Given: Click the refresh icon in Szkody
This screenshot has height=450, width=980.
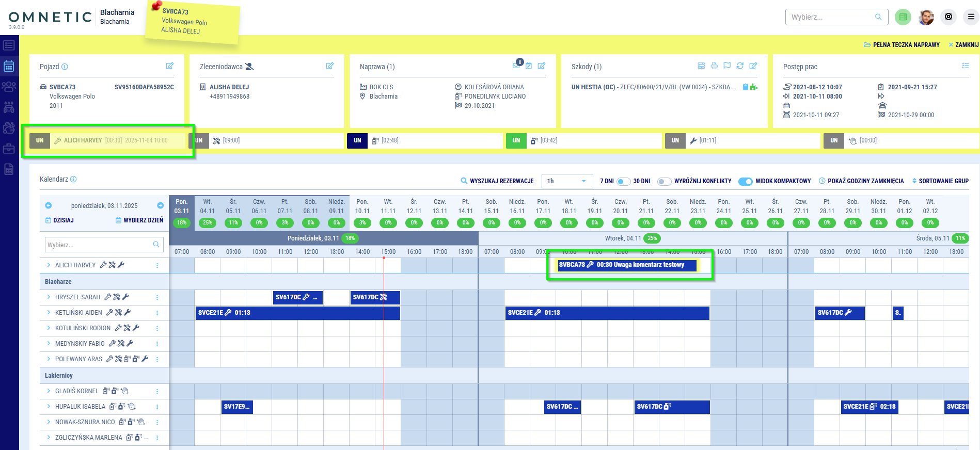Looking at the screenshot, I should point(740,66).
